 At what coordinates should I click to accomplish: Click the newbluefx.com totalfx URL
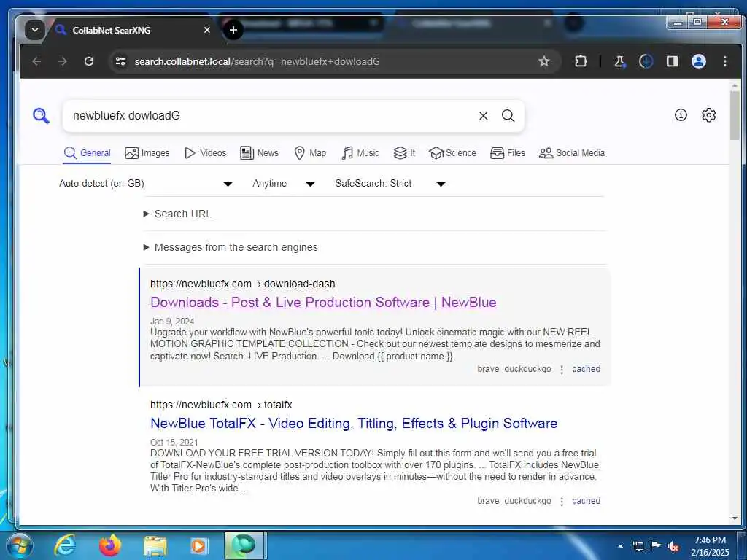[x=221, y=405]
